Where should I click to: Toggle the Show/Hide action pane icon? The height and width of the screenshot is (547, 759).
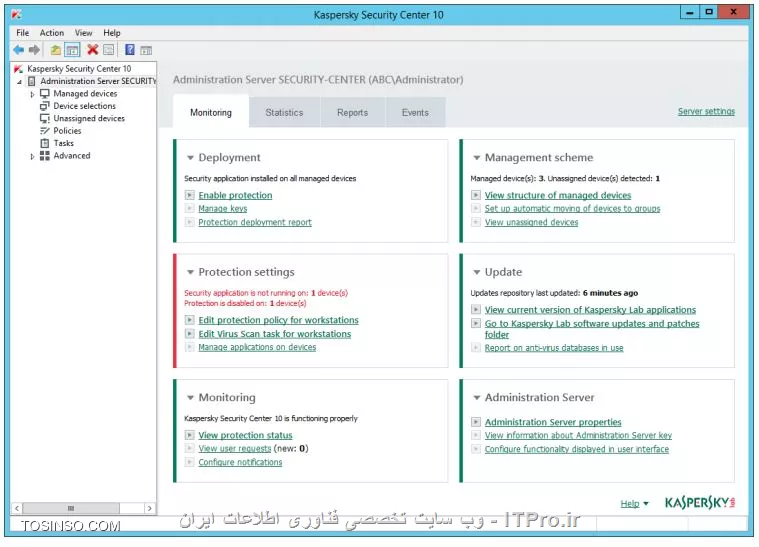[146, 50]
